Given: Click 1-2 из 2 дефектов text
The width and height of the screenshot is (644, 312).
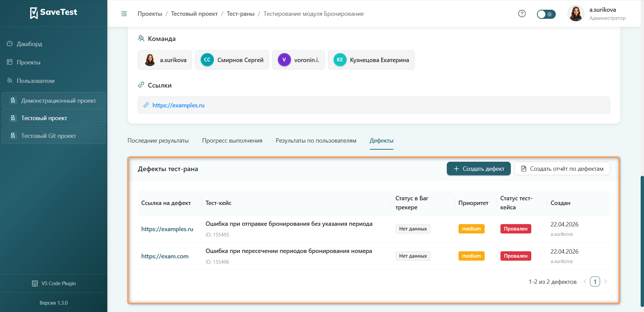Looking at the screenshot, I should (552, 282).
